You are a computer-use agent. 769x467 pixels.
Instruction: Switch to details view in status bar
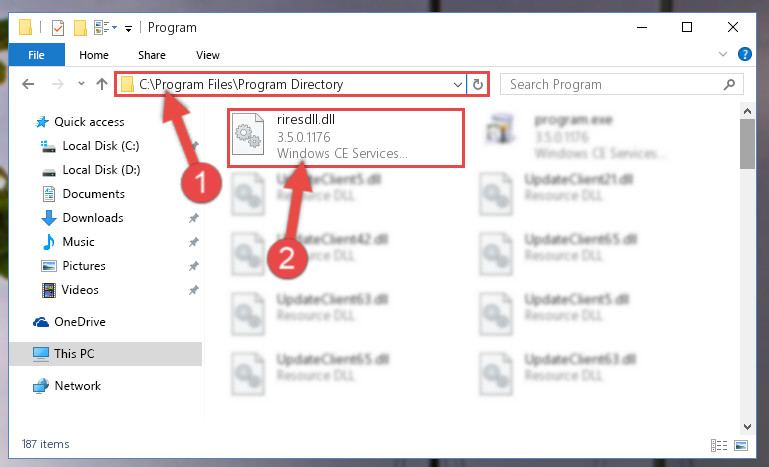(718, 445)
